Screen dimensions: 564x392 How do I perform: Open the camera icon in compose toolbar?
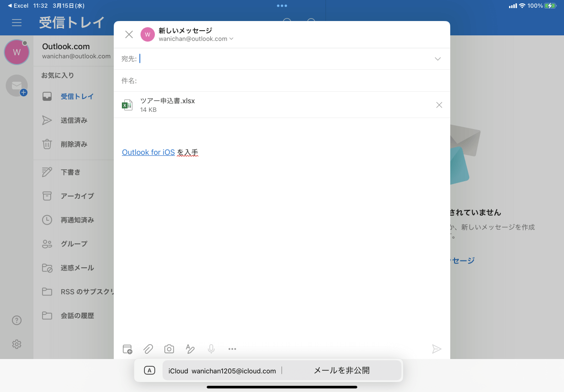click(x=169, y=349)
